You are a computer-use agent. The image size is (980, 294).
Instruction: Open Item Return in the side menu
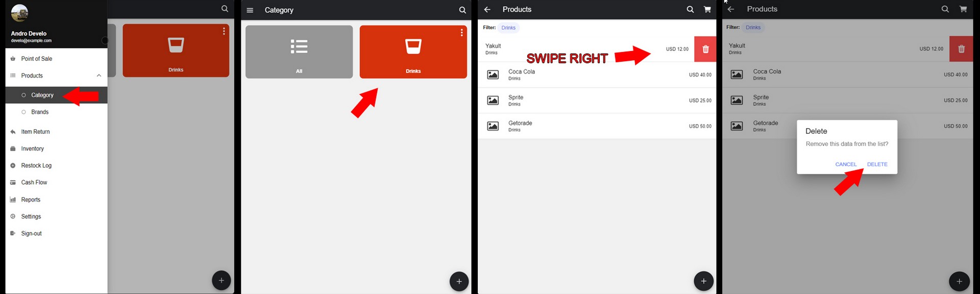tap(35, 132)
